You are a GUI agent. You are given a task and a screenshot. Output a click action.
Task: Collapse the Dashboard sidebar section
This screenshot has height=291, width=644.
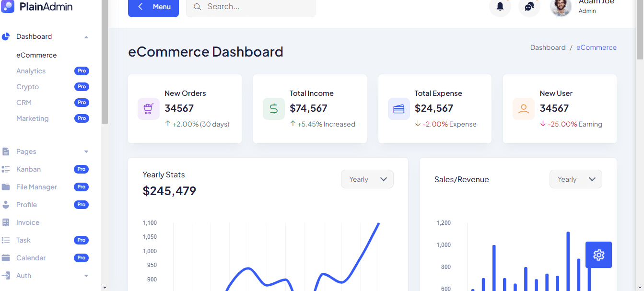pyautogui.click(x=86, y=36)
